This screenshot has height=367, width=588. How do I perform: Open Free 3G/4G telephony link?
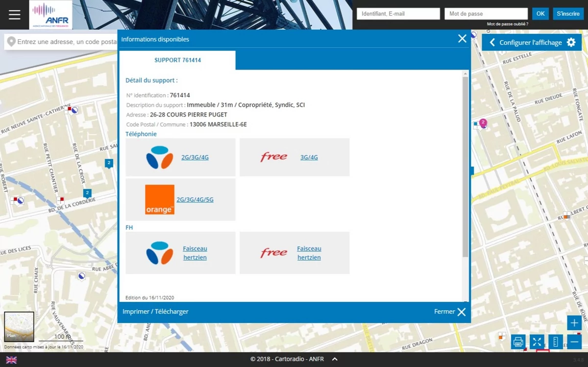point(309,157)
